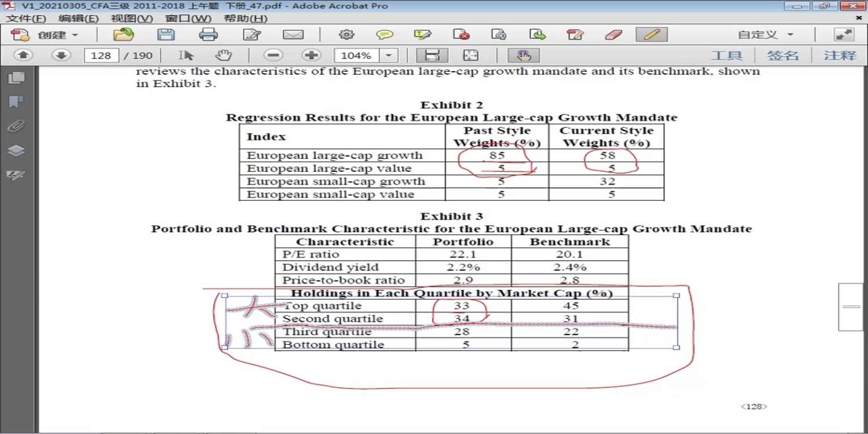868x434 pixels.
Task: Open a file with the folder icon
Action: pyautogui.click(x=123, y=35)
